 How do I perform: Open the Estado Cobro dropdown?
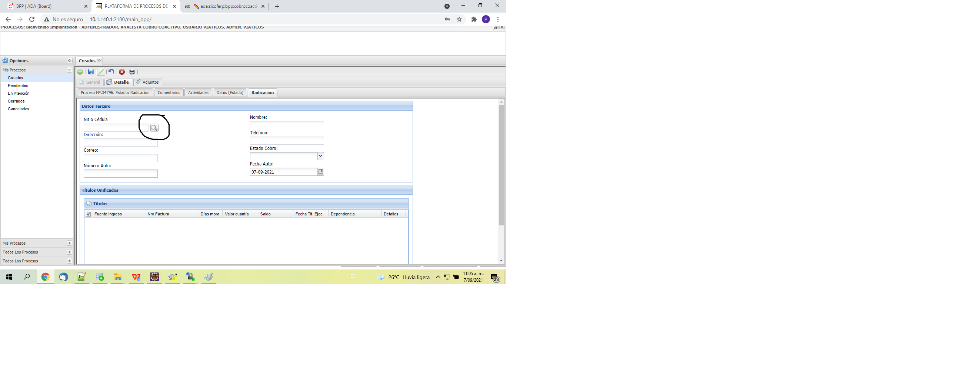(x=320, y=156)
